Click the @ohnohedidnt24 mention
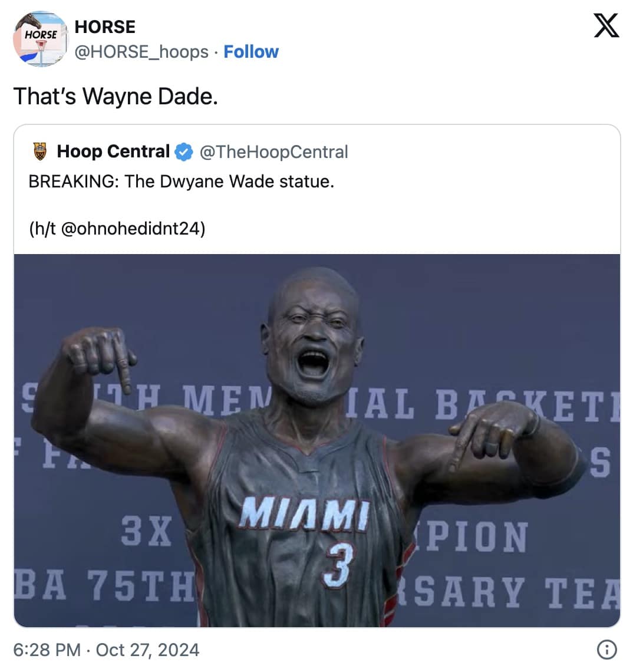The image size is (633, 672). [132, 228]
